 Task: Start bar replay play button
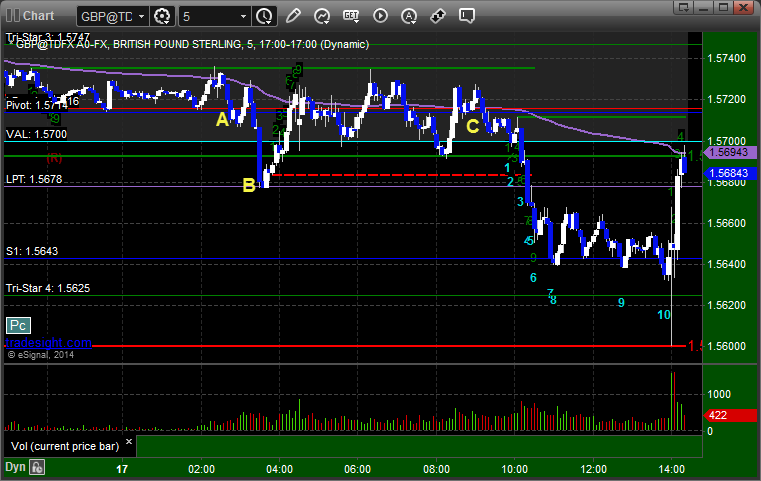(x=380, y=16)
